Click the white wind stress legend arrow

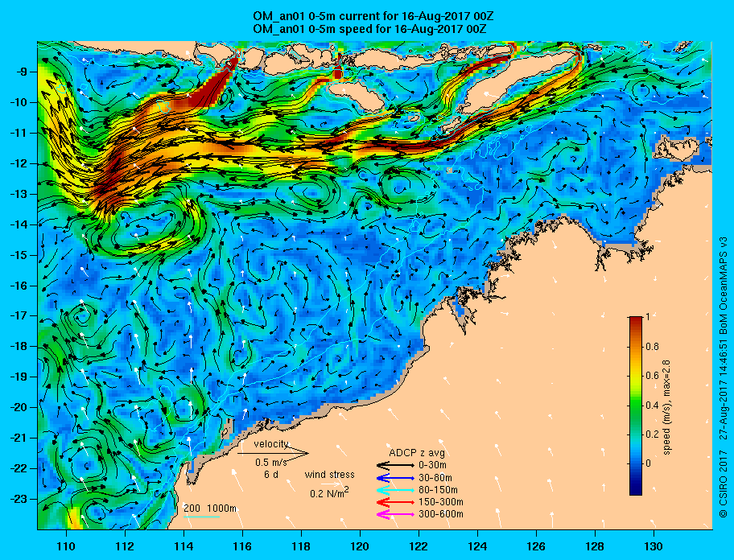click(x=331, y=484)
